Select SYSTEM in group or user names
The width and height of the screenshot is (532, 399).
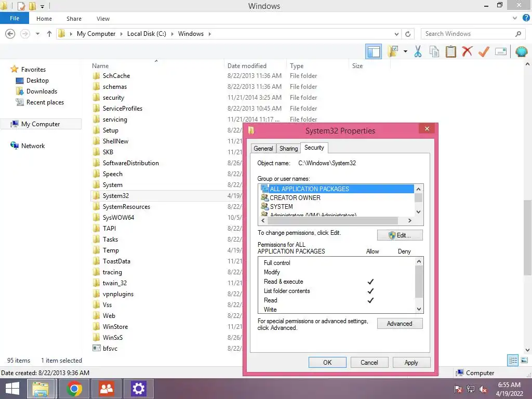point(337,206)
